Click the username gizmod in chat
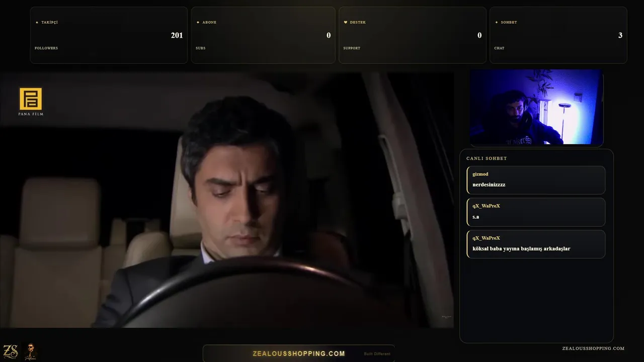The width and height of the screenshot is (644, 362). pyautogui.click(x=480, y=174)
